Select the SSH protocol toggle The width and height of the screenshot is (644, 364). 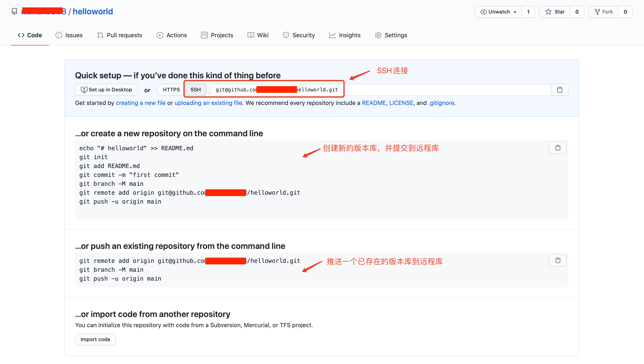point(195,90)
